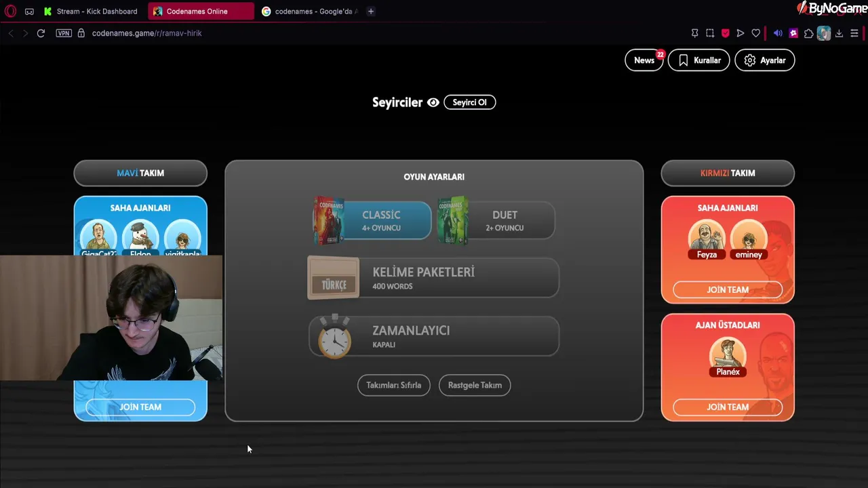Click the padlock site security icon
868x488 pixels.
81,33
